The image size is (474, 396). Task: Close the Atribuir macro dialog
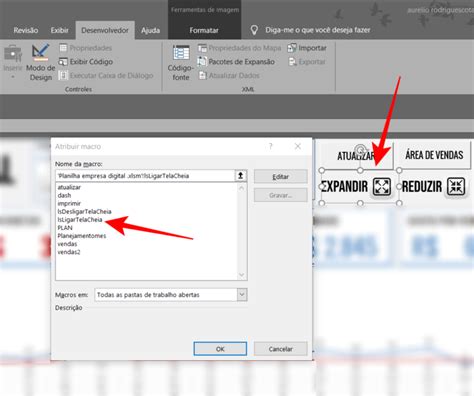pos(298,146)
